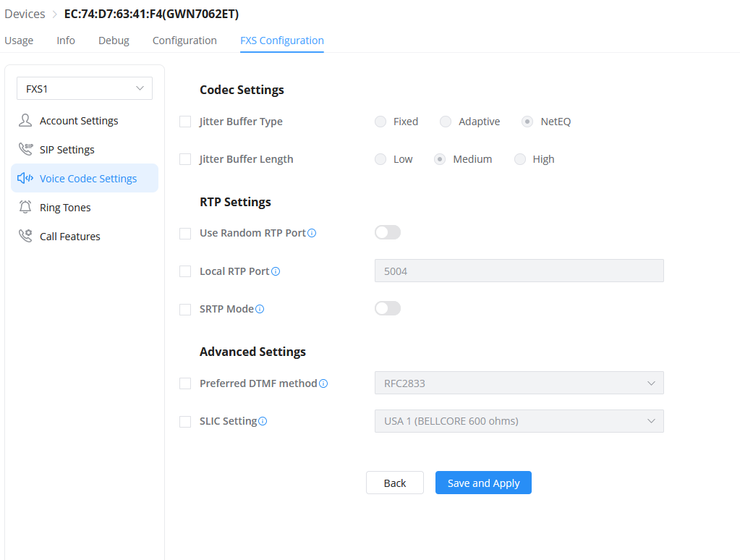740x560 pixels.
Task: Select NetEQ jitter buffer type
Action: (527, 122)
